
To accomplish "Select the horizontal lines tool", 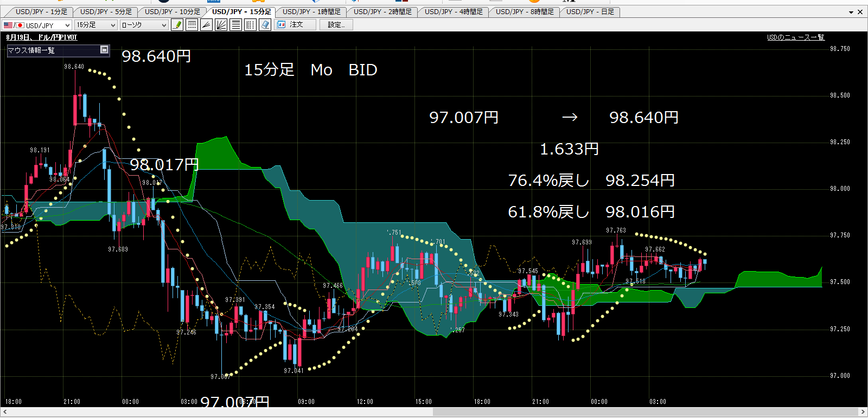I will coord(235,24).
